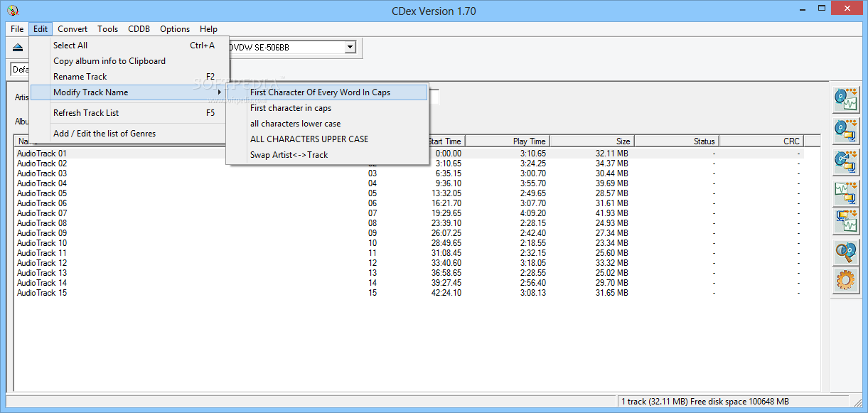The image size is (868, 413).
Task: Click the Extract CD tracks to WAV icon
Action: (x=846, y=100)
